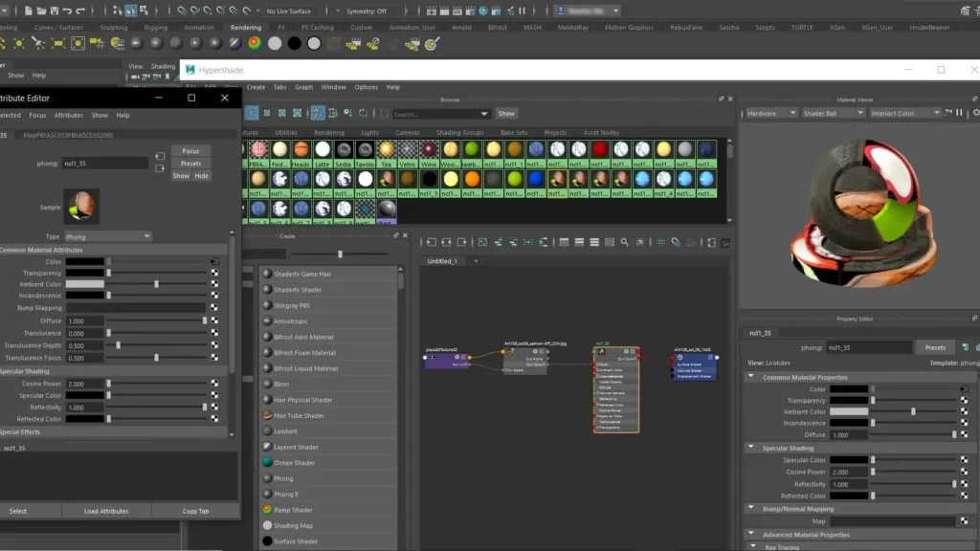The height and width of the screenshot is (551, 980).
Task: Click the Presets button in Attribute Editor
Action: [190, 163]
